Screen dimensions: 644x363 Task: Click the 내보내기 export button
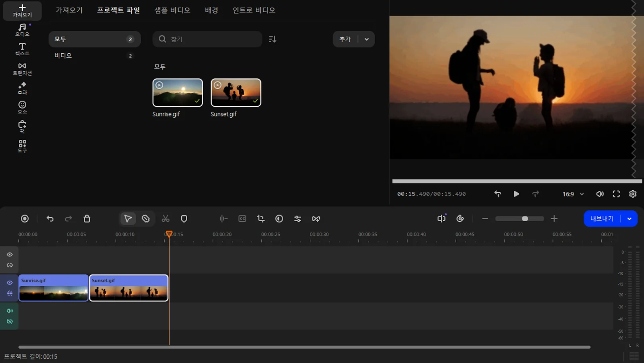(x=602, y=219)
